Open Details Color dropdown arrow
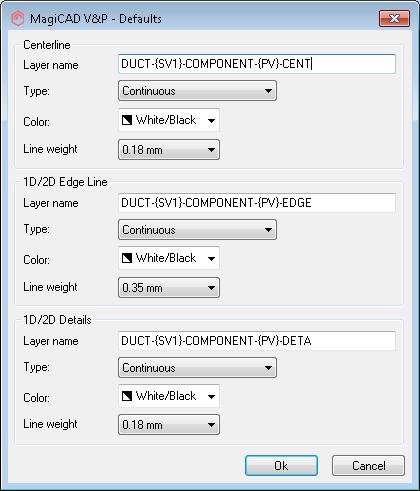 (211, 396)
